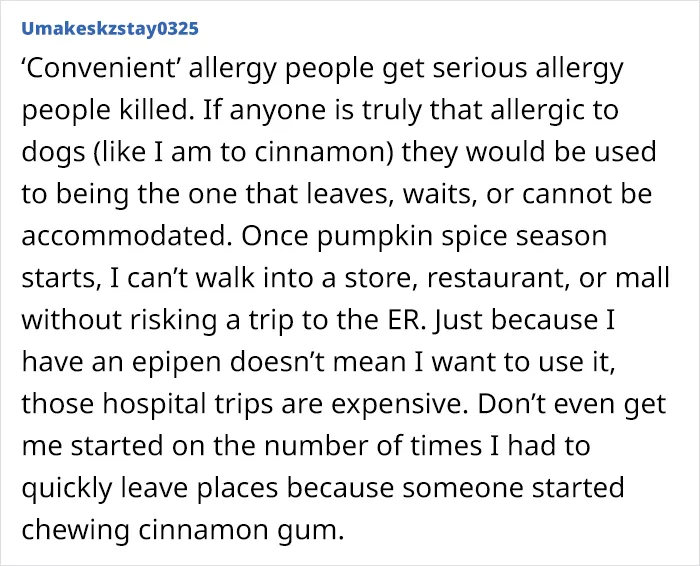Click the word 'waits' in the comment
700x566 pixels.
point(440,195)
